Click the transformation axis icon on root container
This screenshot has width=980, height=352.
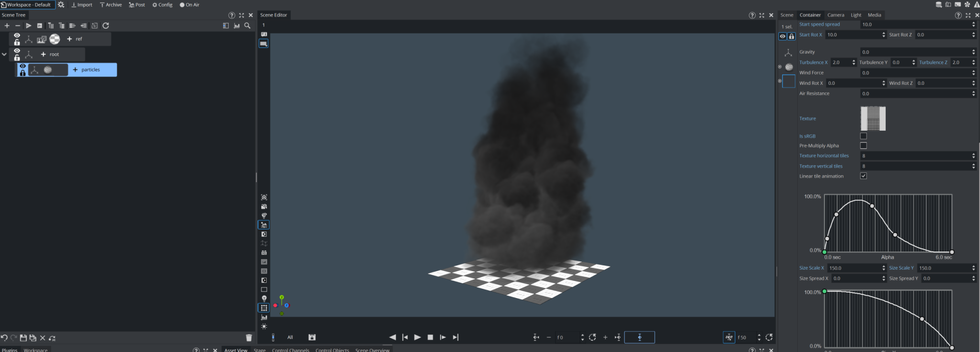pos(29,55)
